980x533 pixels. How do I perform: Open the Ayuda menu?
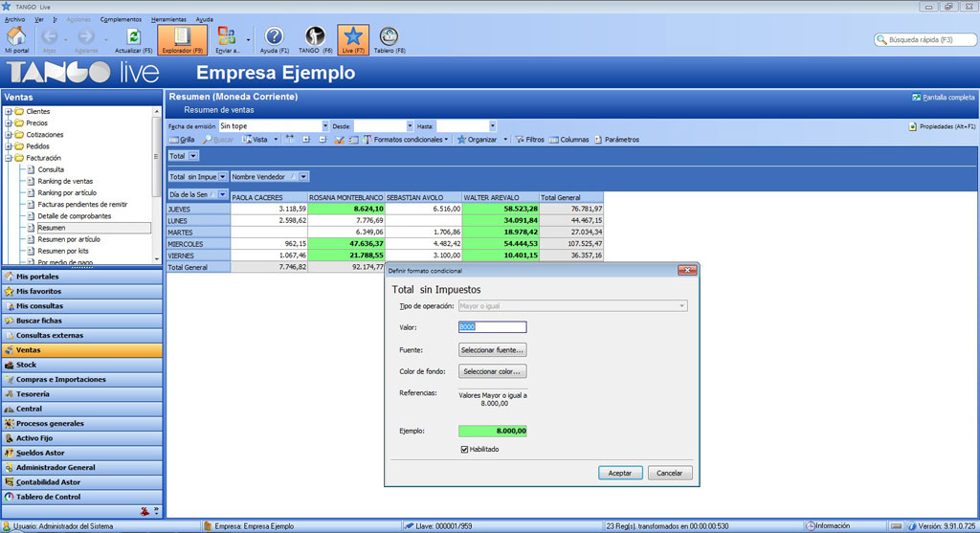coord(204,19)
